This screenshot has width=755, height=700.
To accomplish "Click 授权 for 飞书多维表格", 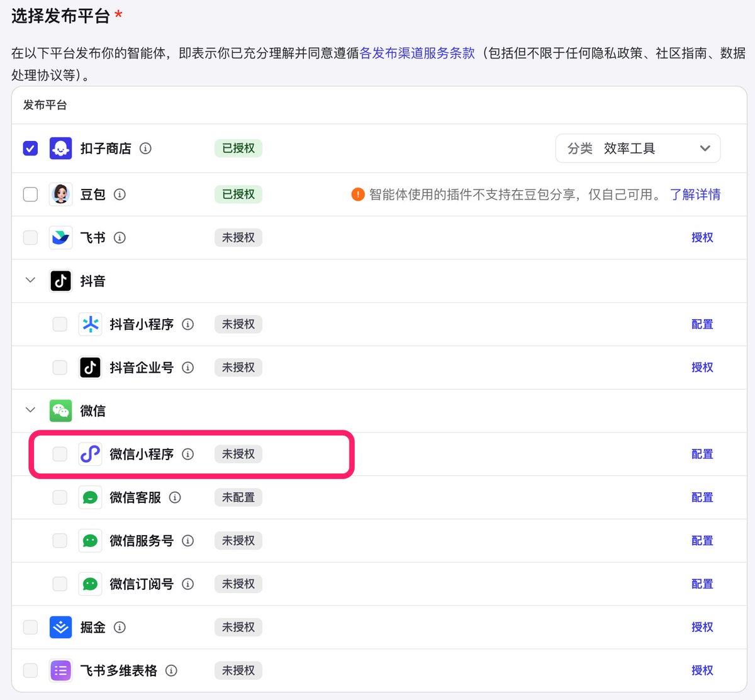I will (702, 670).
